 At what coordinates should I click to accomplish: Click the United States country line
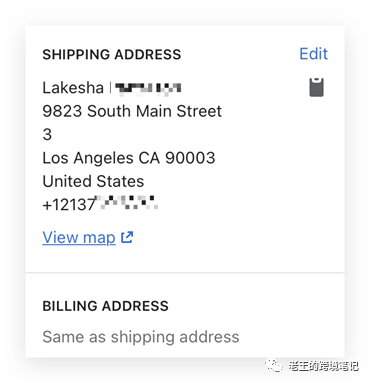[x=93, y=181]
